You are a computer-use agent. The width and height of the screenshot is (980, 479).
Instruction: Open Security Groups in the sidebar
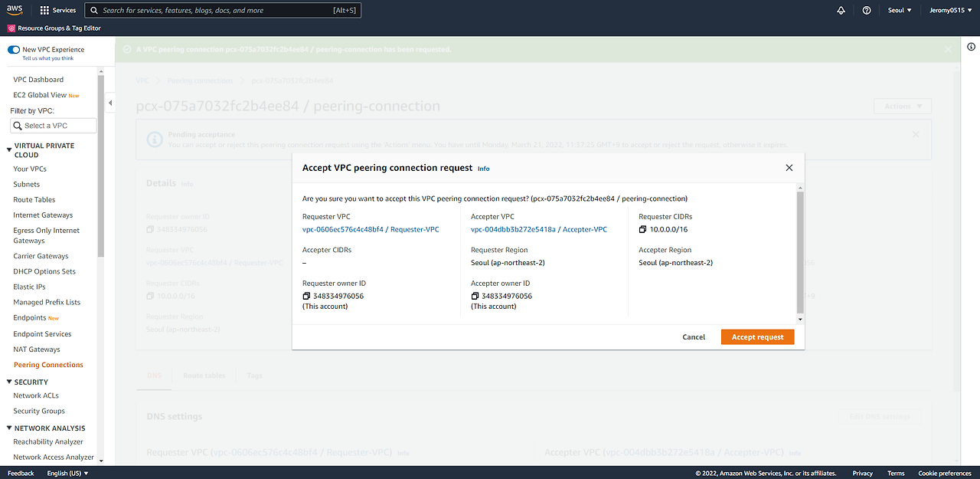pos(39,411)
